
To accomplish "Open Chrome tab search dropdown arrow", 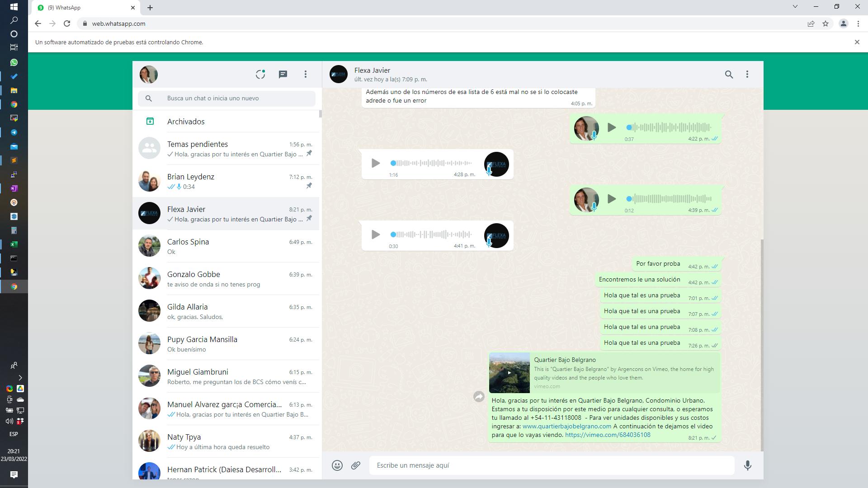I will click(795, 6).
